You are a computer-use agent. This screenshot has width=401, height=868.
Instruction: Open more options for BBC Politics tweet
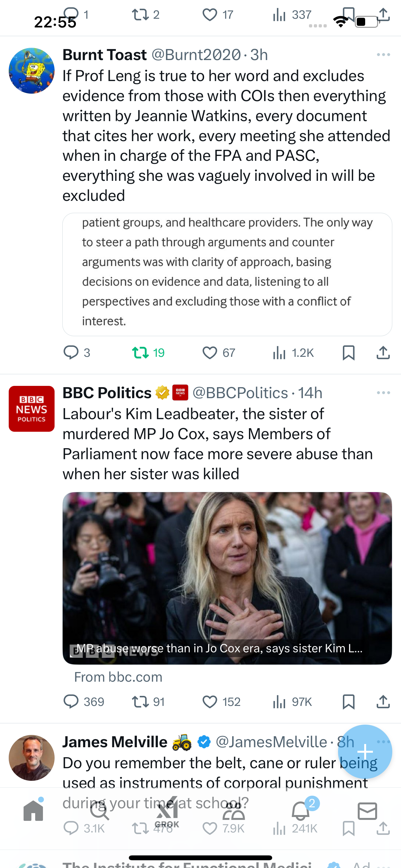[x=384, y=393]
